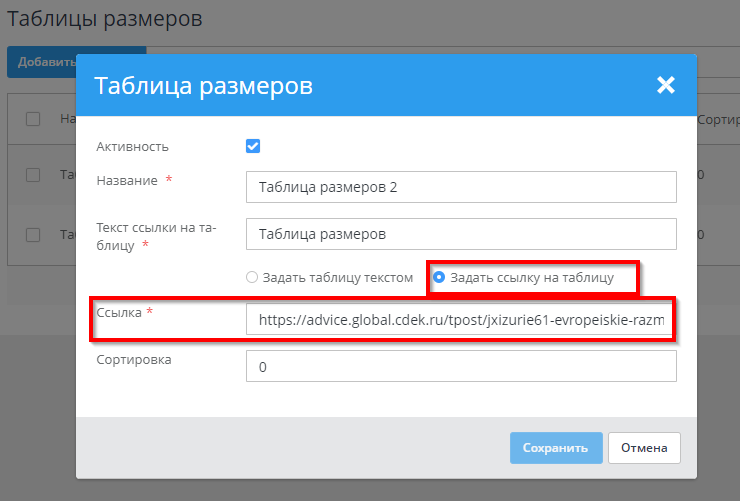Toggle the Активность checkbox
Image resolution: width=740 pixels, height=501 pixels.
(x=253, y=146)
